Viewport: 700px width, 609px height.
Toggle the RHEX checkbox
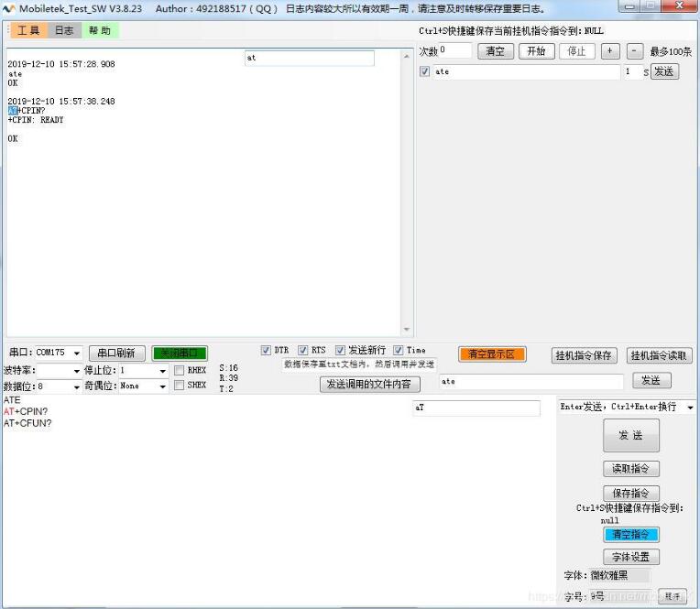point(179,370)
